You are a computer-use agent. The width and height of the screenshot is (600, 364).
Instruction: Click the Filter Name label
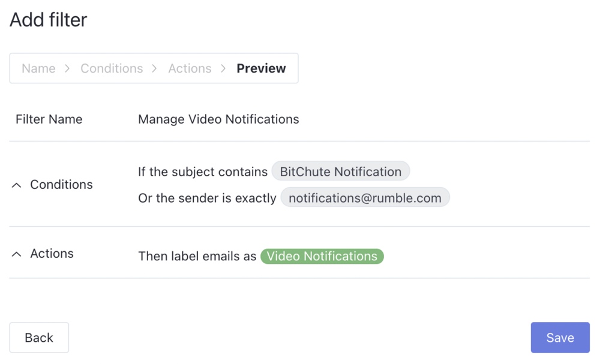click(49, 119)
